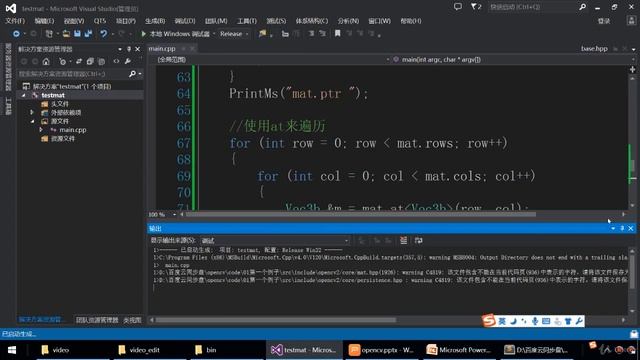Select the 头文件 folder in Solution Explorer
This screenshot has height=360, width=640.
point(60,104)
